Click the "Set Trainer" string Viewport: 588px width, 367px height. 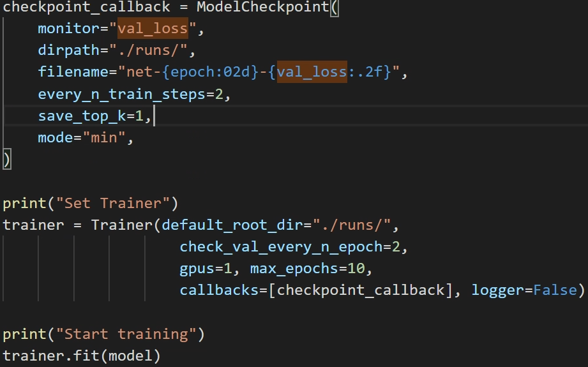[113, 203]
